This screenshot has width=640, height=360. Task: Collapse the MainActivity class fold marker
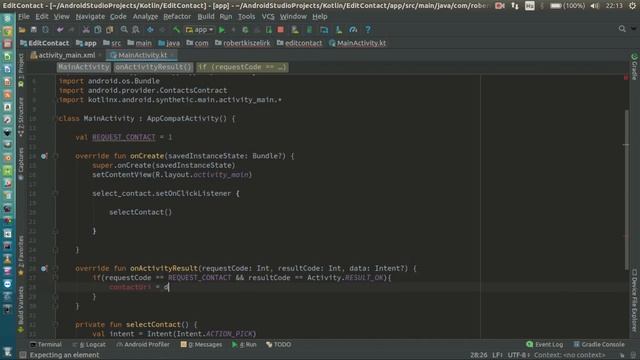tap(56, 118)
